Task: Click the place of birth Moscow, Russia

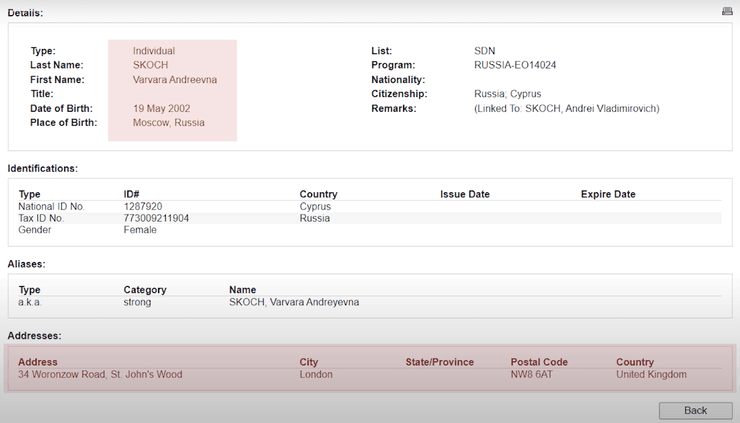Action: pyautogui.click(x=168, y=123)
